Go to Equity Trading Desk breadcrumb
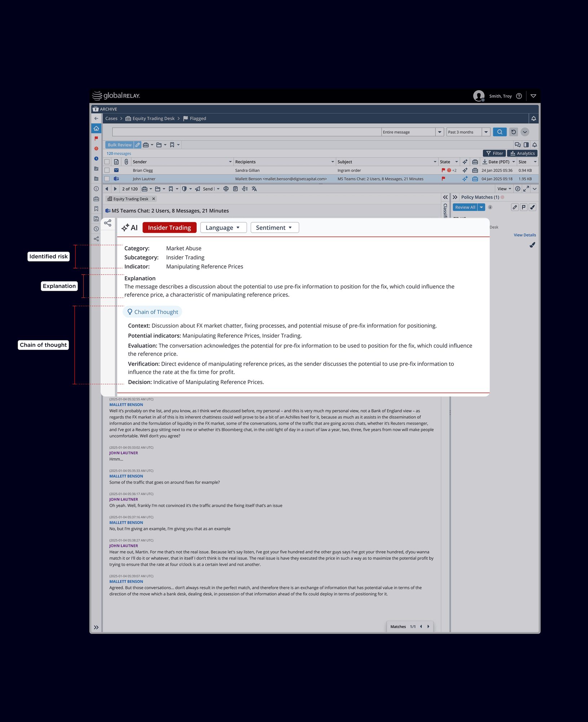The height and width of the screenshot is (722, 588). click(x=153, y=119)
